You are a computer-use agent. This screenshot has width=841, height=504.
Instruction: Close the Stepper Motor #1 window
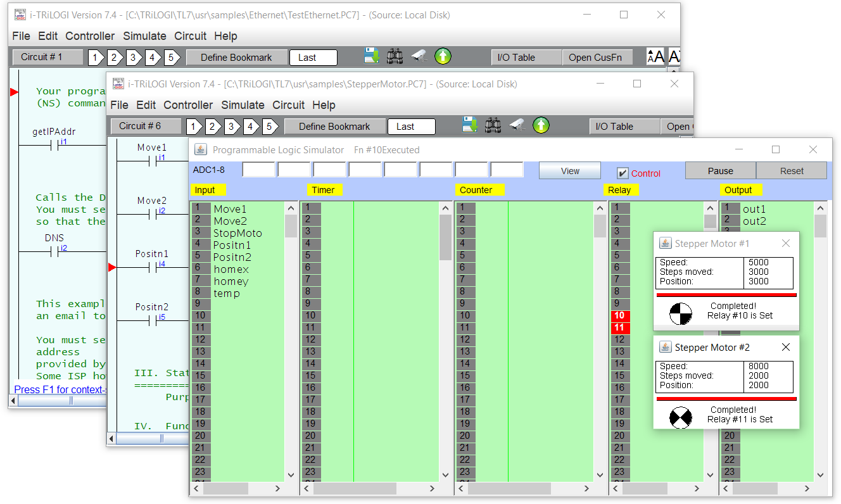pyautogui.click(x=786, y=243)
